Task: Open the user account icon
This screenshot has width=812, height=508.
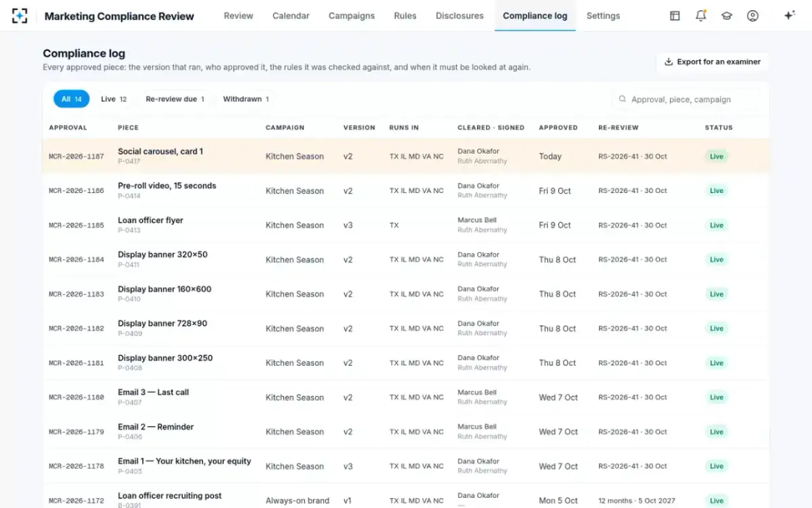Action: (752, 16)
